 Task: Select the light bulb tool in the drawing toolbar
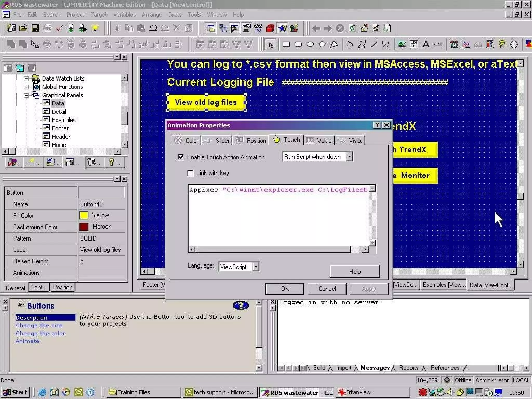click(502, 44)
